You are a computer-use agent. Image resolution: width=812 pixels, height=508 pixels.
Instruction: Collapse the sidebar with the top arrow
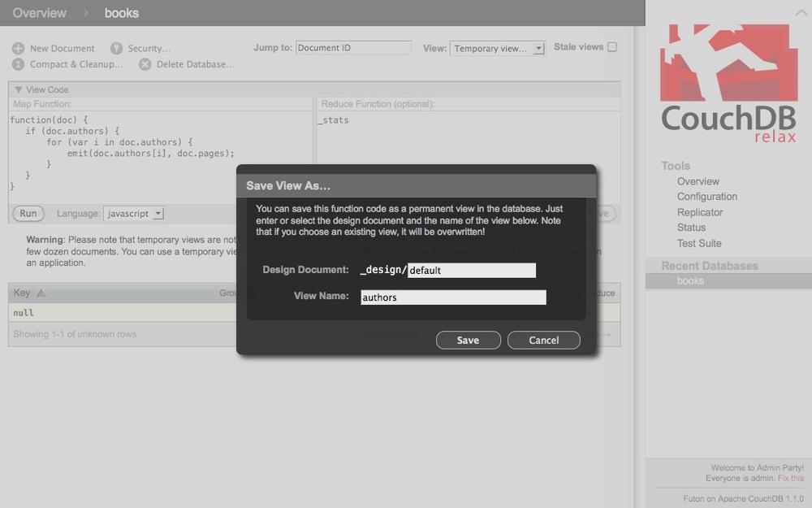pos(801,12)
